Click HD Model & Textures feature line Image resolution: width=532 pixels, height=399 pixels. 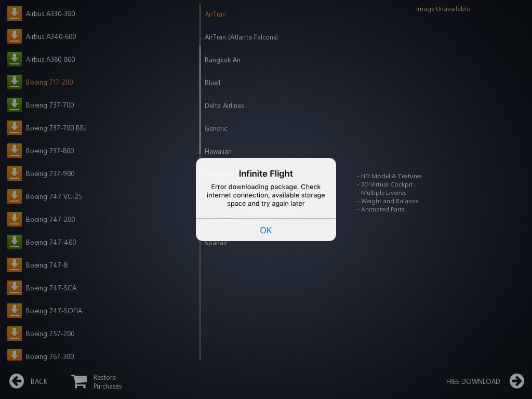(390, 176)
